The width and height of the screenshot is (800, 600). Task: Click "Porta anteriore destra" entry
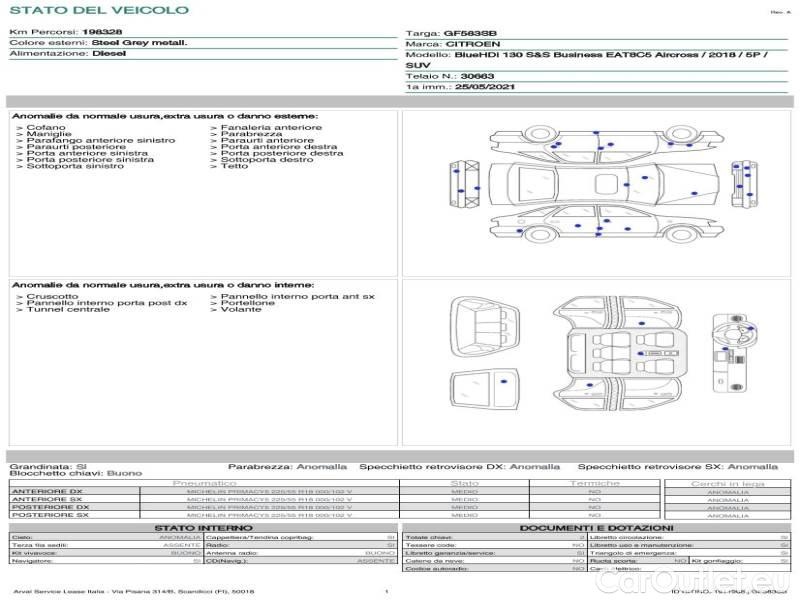click(x=279, y=147)
